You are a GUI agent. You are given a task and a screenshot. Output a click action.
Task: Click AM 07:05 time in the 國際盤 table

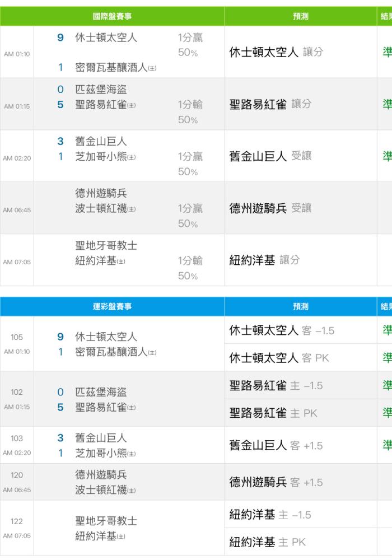tap(17, 262)
